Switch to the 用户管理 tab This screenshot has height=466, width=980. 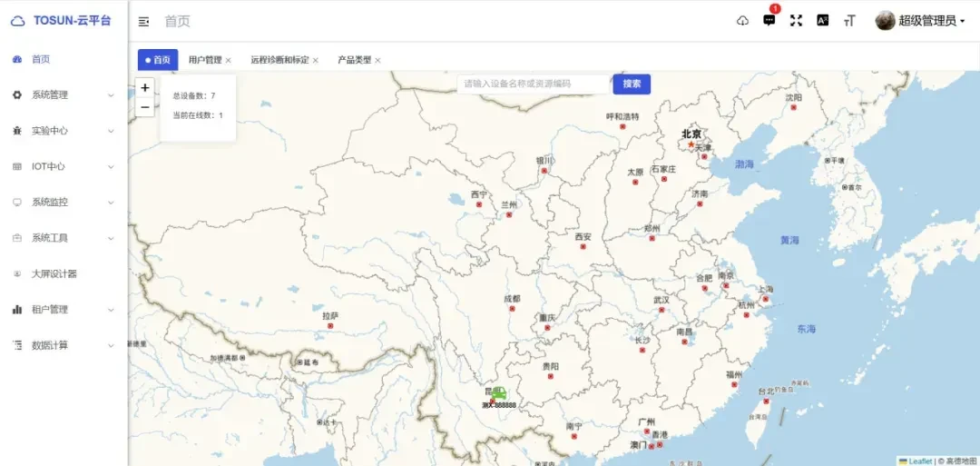click(x=205, y=60)
